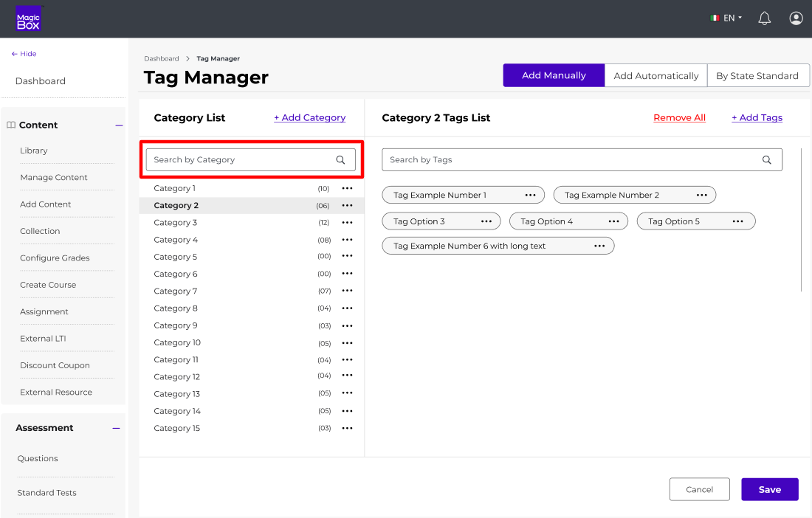Viewport: 812px width, 518px height.
Task: Click the Hide sidebar link
Action: [24, 54]
